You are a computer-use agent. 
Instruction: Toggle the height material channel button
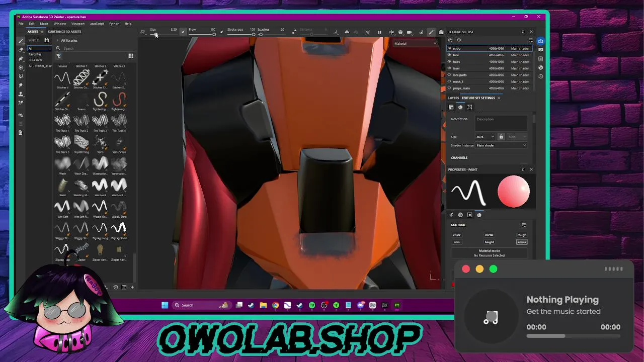[489, 242]
